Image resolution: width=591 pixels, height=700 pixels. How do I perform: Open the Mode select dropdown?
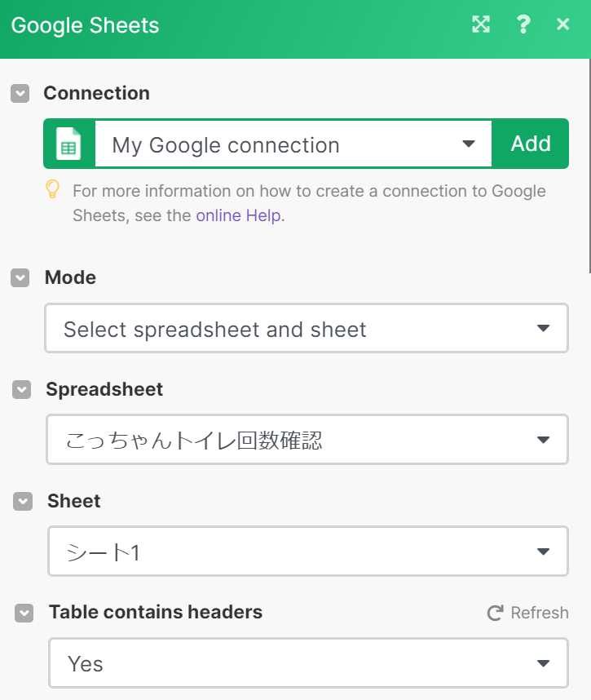(x=307, y=328)
